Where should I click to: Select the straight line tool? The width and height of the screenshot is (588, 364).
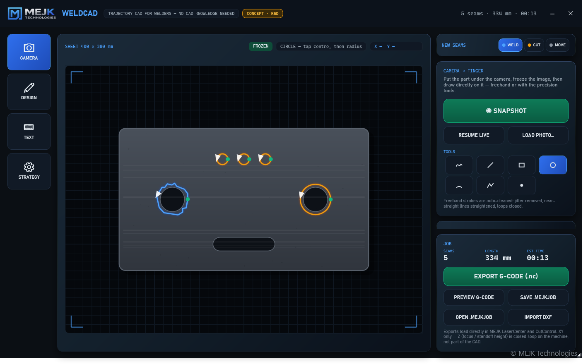pyautogui.click(x=490, y=165)
